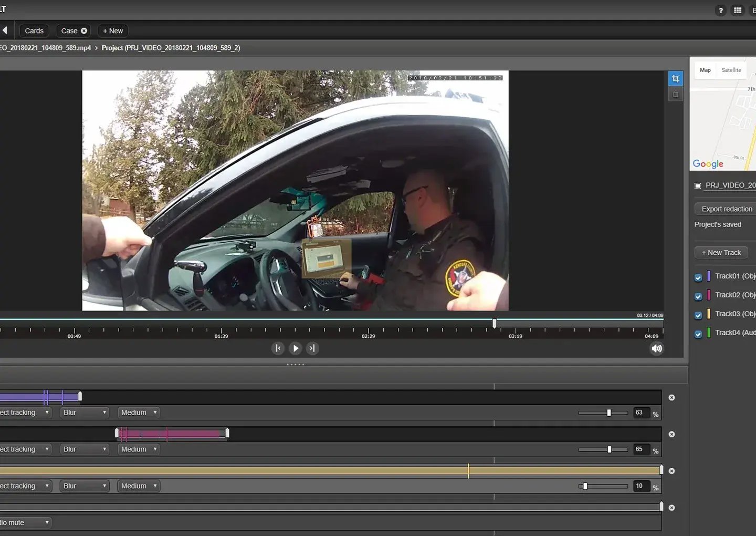Click the crop tool icon beside video

click(x=675, y=79)
